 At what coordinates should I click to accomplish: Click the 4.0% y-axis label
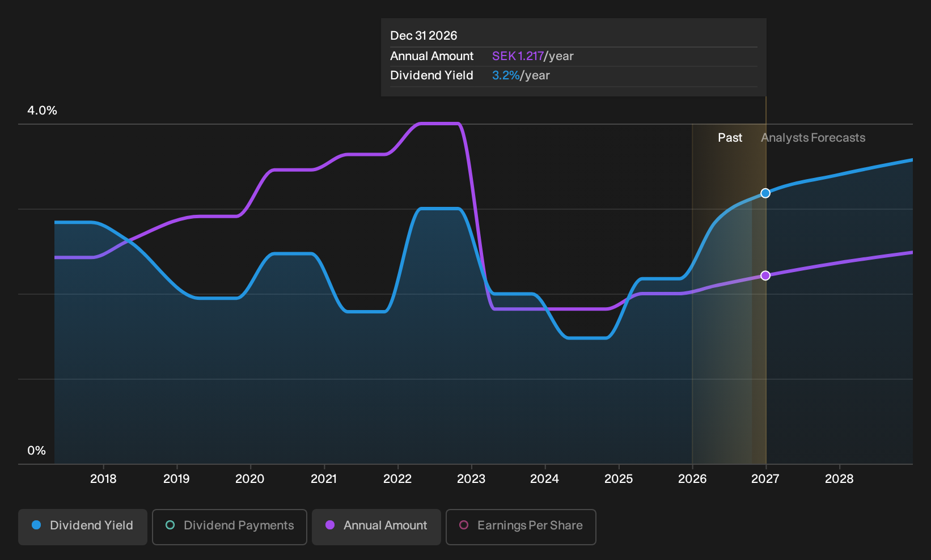click(43, 111)
